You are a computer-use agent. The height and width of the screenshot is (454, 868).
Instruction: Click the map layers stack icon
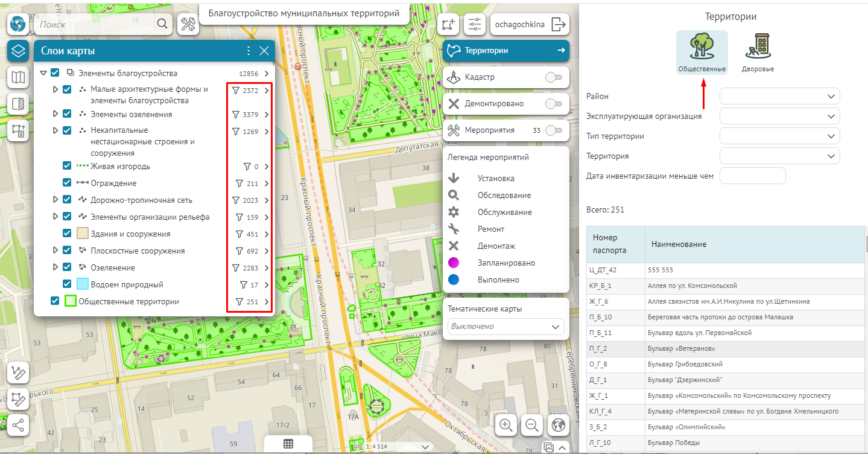pos(19,51)
